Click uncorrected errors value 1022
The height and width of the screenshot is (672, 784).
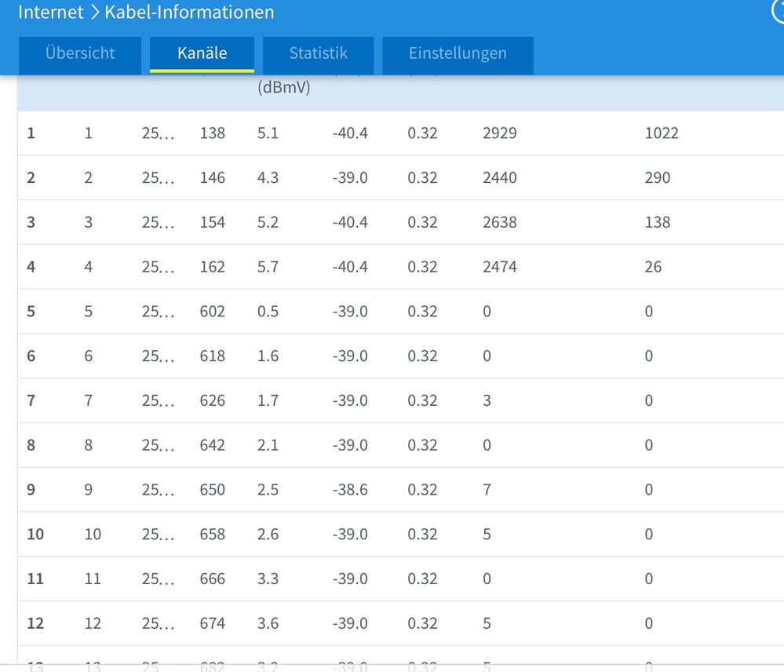(662, 133)
